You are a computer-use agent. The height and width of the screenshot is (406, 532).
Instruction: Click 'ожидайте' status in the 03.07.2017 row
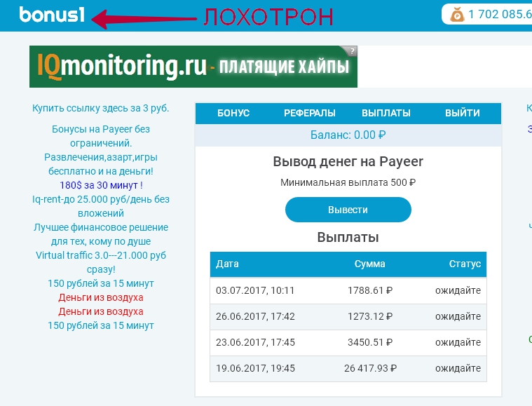(458, 290)
